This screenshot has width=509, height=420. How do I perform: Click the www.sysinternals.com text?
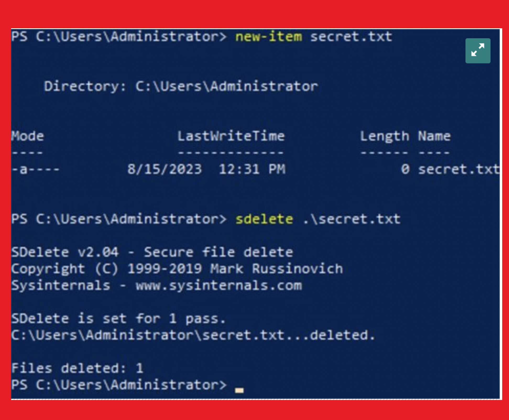point(219,285)
